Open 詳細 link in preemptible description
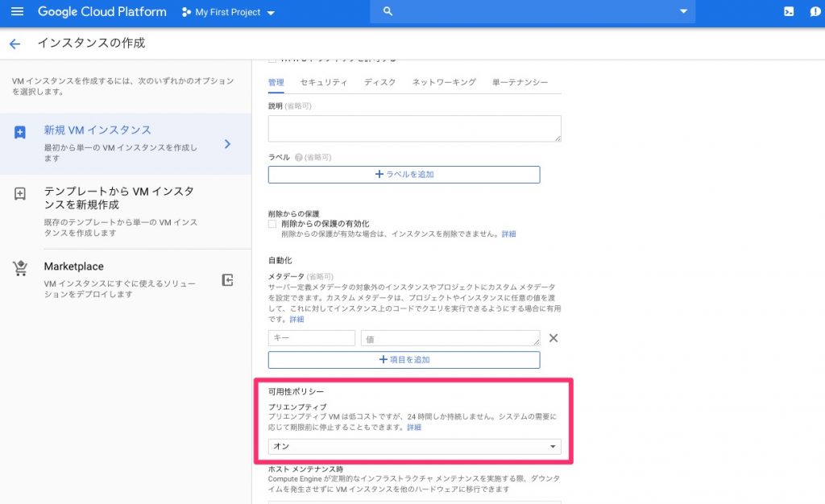This screenshot has width=825, height=504. pos(413,428)
